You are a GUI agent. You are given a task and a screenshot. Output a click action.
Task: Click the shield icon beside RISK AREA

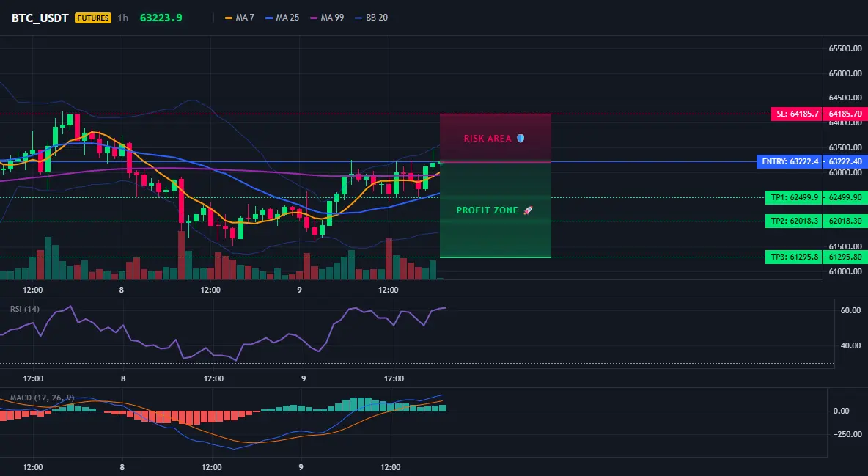point(521,139)
